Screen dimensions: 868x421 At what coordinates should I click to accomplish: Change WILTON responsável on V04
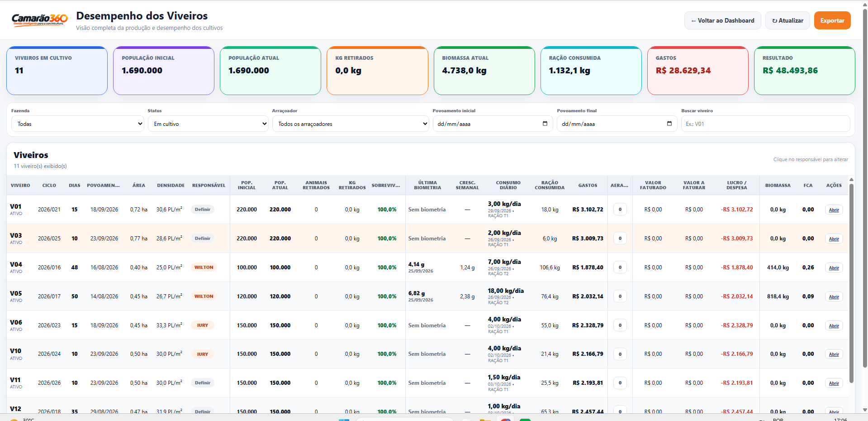coord(204,268)
